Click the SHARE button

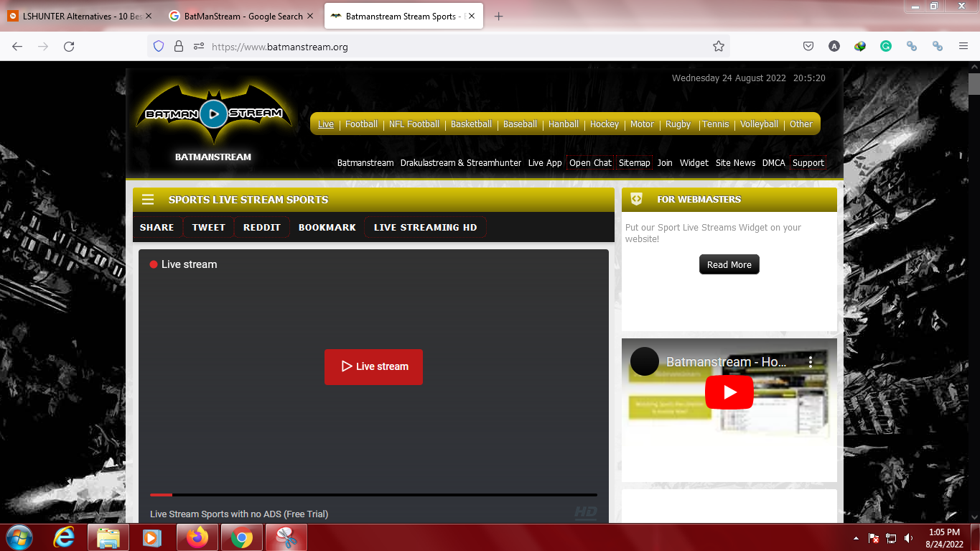[x=157, y=227]
